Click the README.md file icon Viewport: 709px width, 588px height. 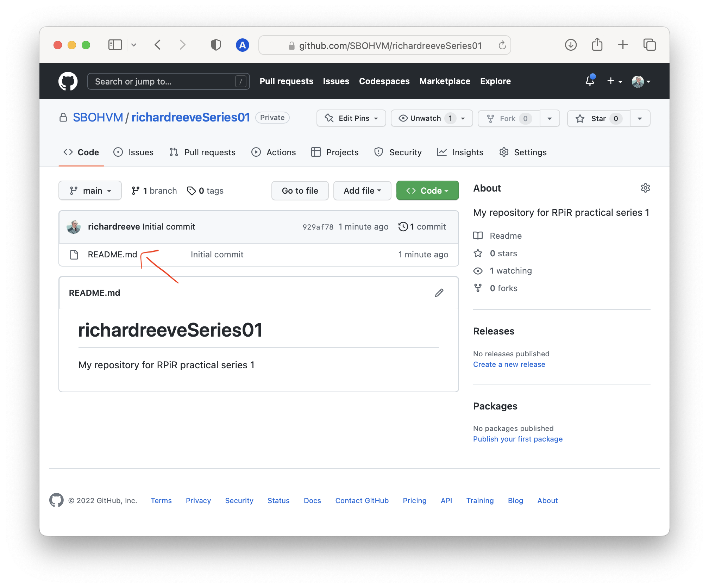click(x=74, y=255)
